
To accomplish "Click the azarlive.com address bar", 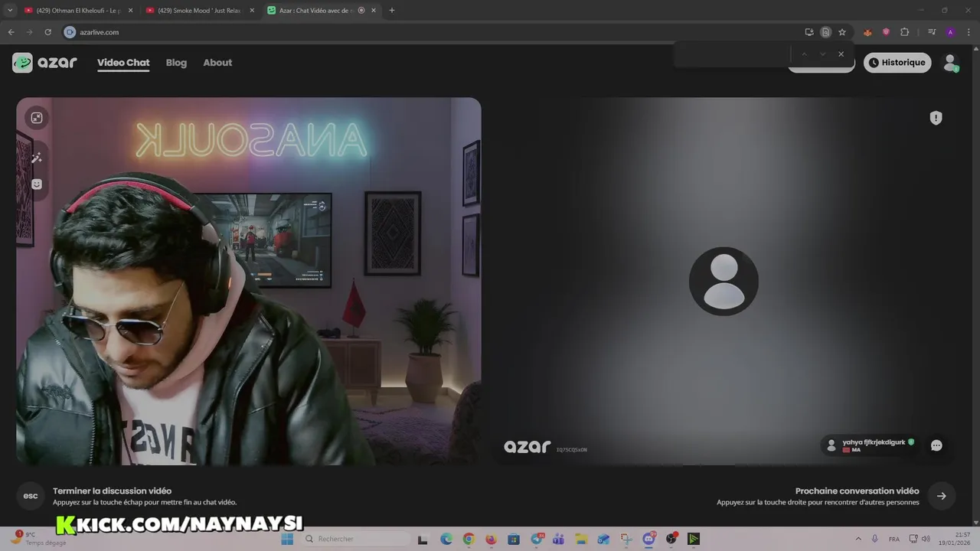I will click(x=429, y=32).
